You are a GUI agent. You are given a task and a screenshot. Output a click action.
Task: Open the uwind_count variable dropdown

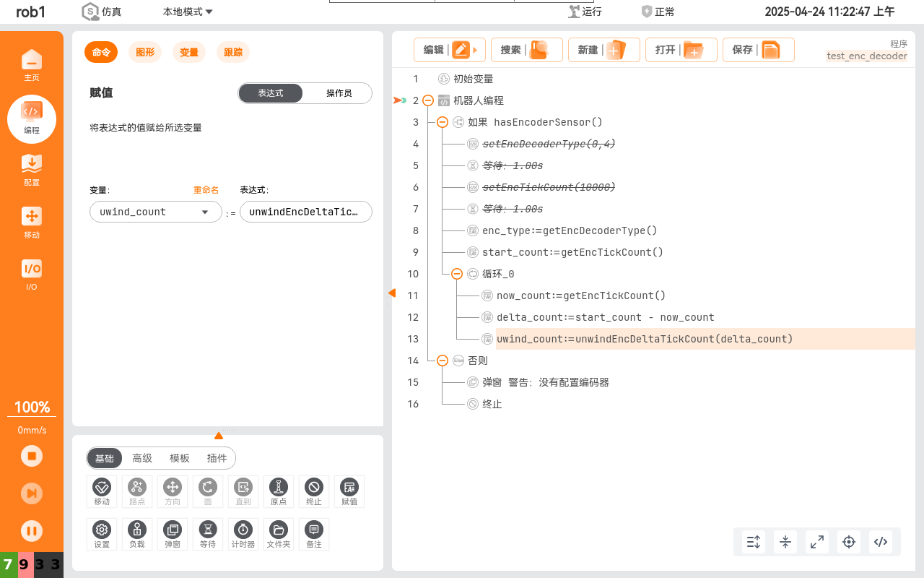tap(155, 212)
